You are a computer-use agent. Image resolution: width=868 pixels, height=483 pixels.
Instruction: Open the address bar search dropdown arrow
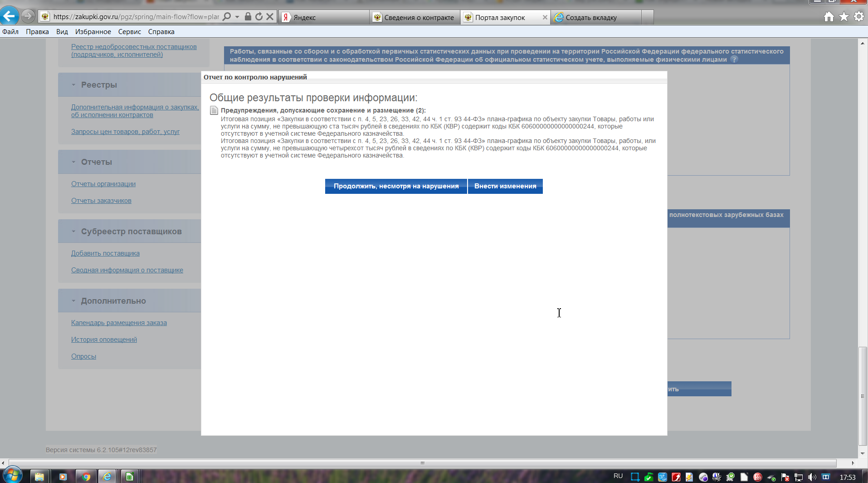point(237,17)
